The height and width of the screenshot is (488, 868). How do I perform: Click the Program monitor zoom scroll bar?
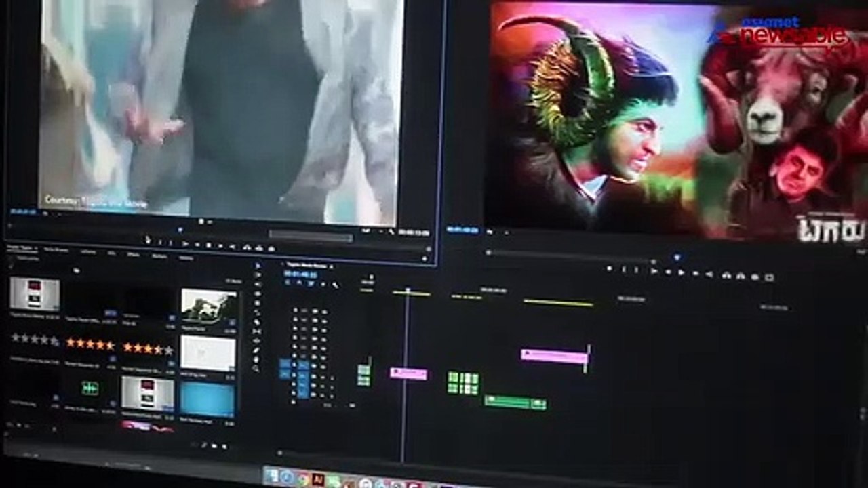point(570,258)
